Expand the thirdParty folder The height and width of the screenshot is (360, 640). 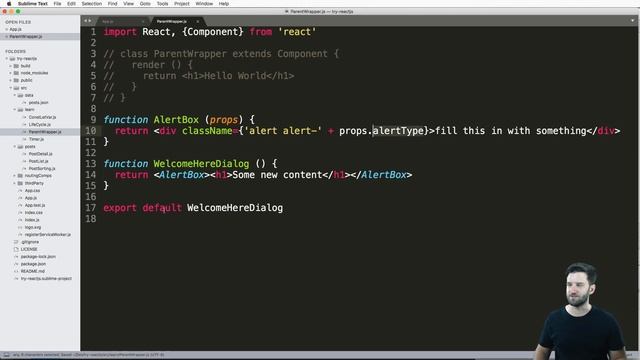[x=15, y=183]
